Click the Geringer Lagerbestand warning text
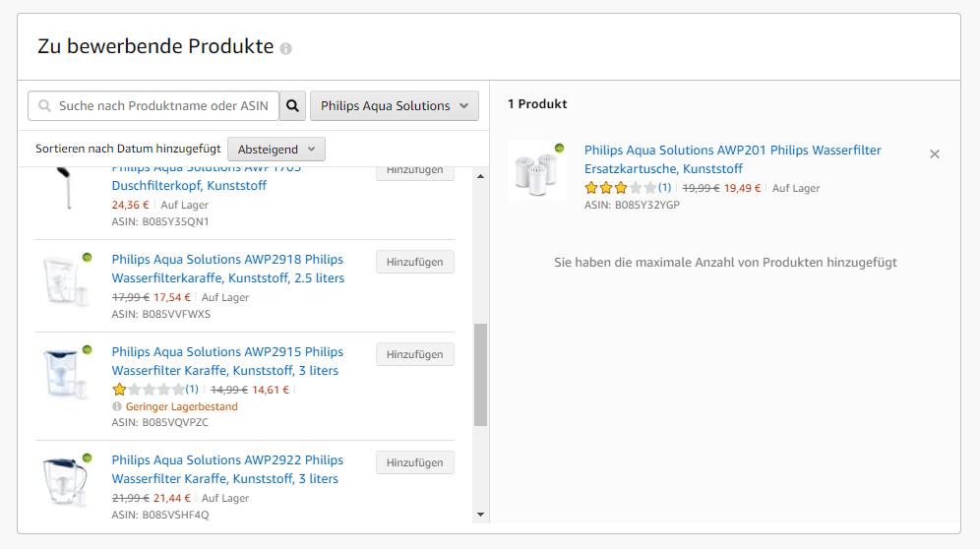The width and height of the screenshot is (980, 549). [182, 406]
